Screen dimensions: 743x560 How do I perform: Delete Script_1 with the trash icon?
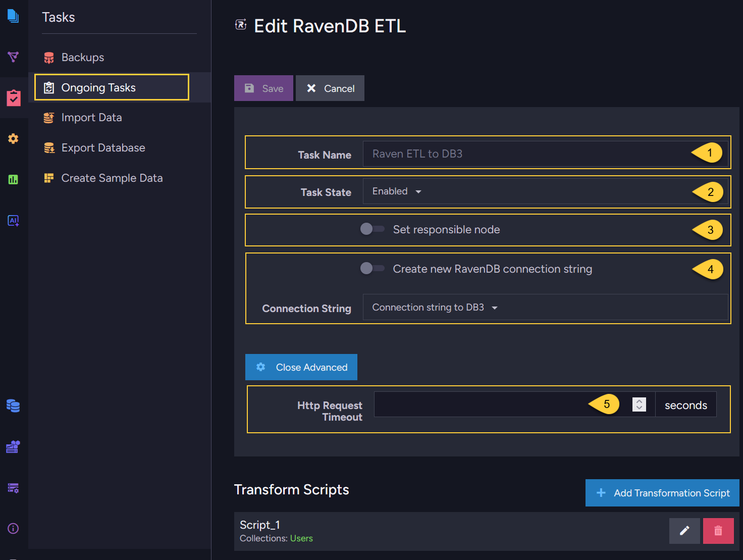coord(718,531)
